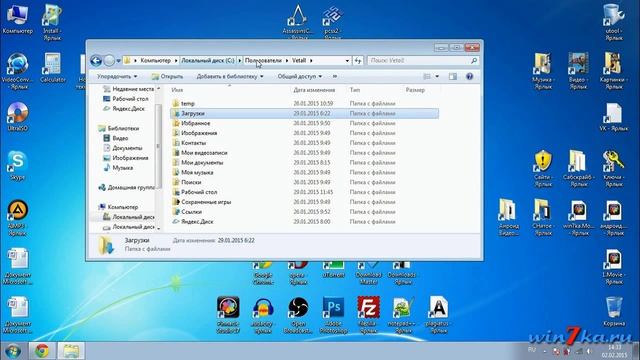
Task: Click the Explorer search field
Action: point(423,60)
